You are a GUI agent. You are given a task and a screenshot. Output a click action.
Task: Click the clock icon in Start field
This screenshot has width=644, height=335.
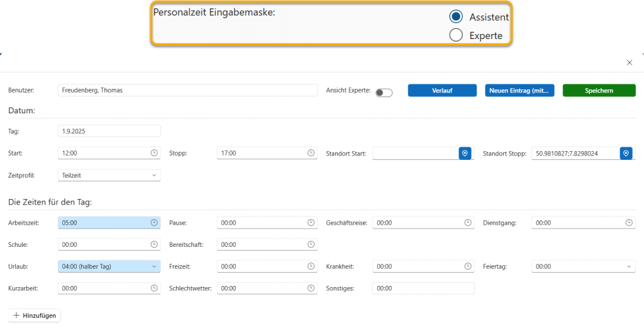154,153
